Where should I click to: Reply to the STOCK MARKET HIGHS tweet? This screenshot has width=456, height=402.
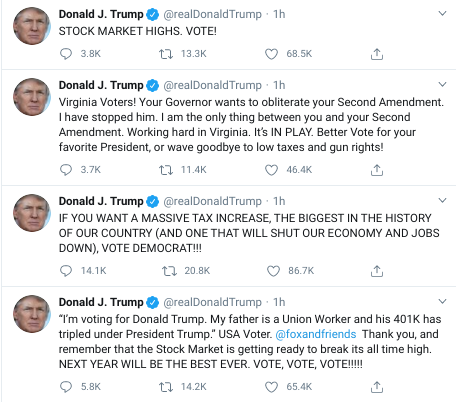66,54
